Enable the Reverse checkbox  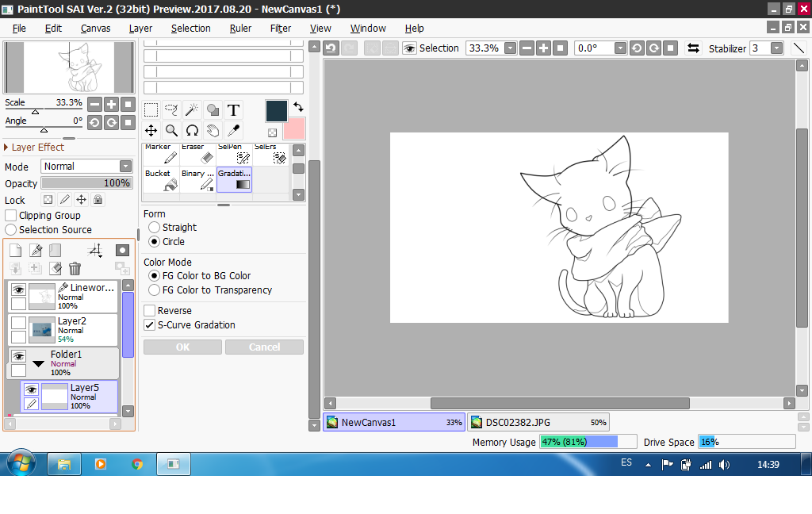click(149, 311)
